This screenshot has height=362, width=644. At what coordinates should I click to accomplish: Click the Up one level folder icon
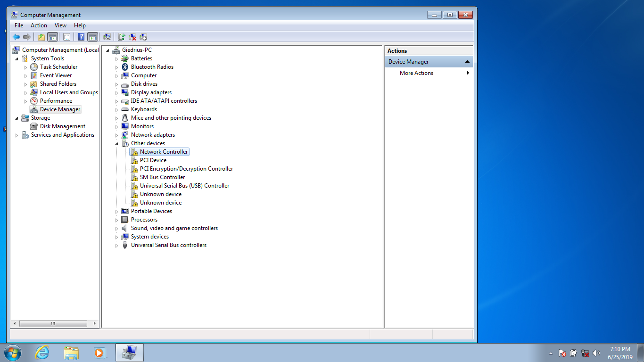pyautogui.click(x=41, y=37)
